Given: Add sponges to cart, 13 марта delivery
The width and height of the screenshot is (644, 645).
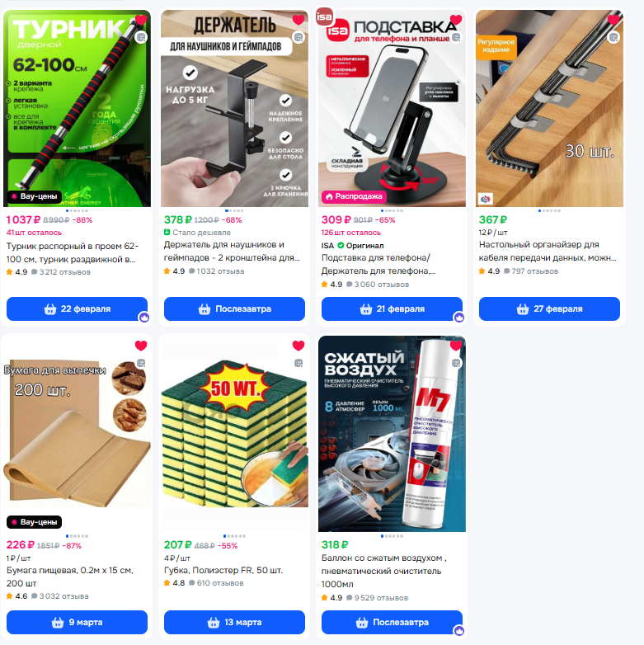Looking at the screenshot, I should click(234, 623).
